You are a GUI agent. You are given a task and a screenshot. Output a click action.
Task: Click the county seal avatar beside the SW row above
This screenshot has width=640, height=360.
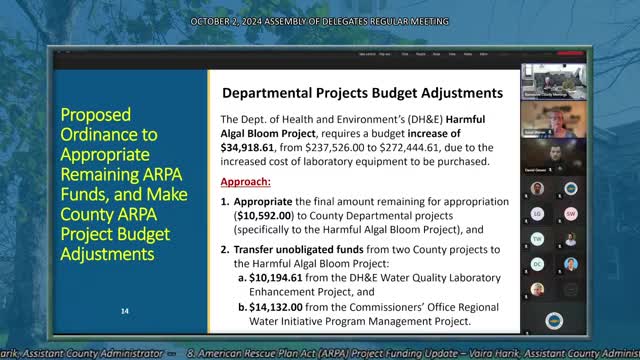(571, 189)
